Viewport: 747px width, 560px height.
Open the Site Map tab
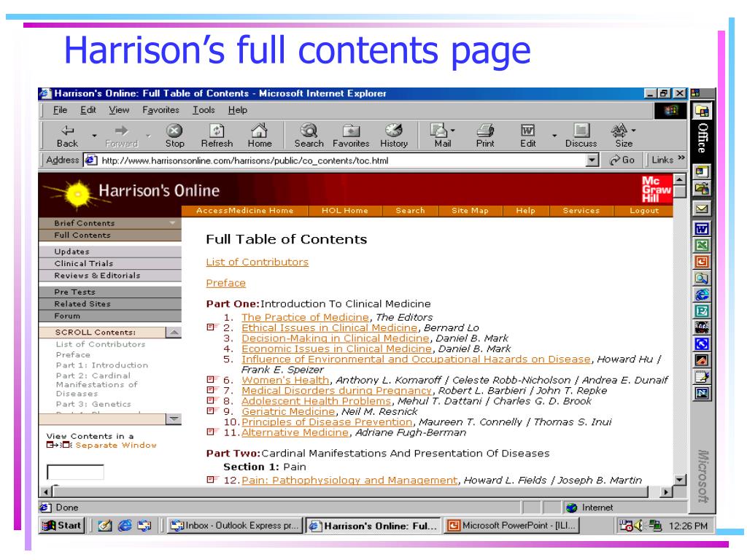click(x=471, y=211)
